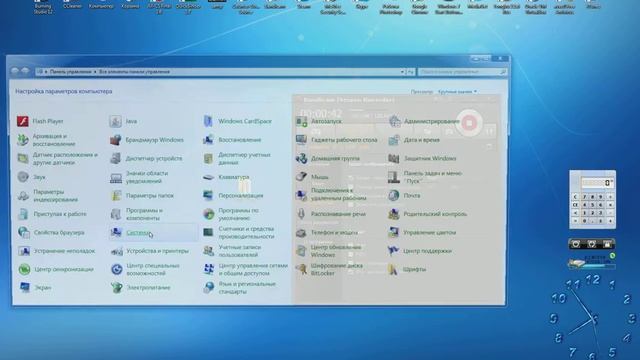
Task: Open the Клавиатура keyboard icon
Action: coord(208,177)
